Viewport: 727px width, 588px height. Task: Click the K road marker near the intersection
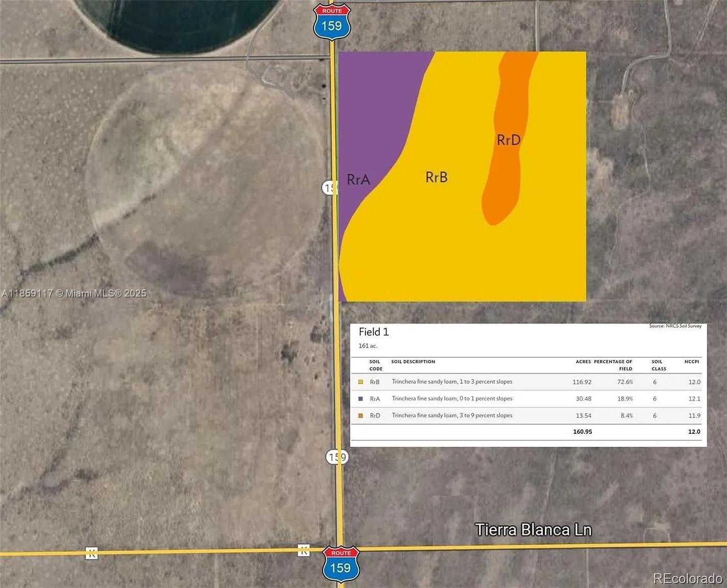[x=303, y=550]
